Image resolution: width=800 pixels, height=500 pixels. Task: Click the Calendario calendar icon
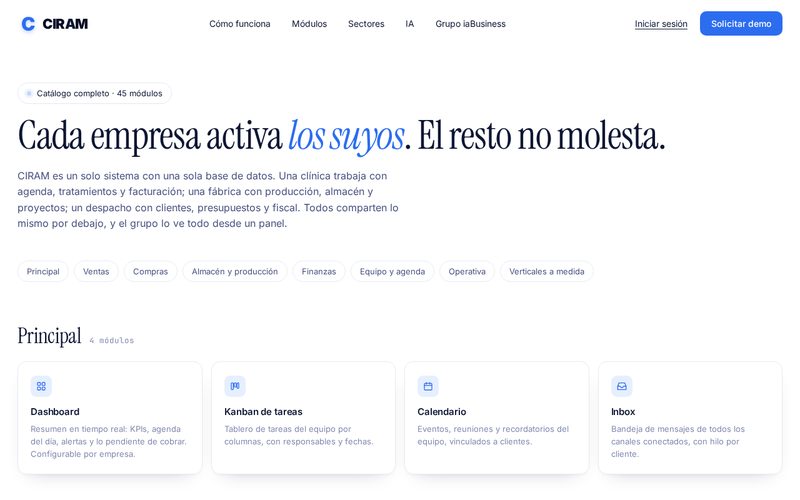point(428,386)
